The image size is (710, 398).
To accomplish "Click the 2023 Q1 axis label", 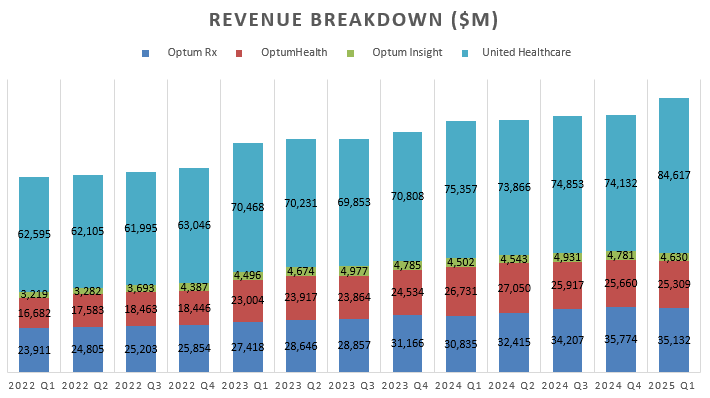I will click(x=245, y=386).
